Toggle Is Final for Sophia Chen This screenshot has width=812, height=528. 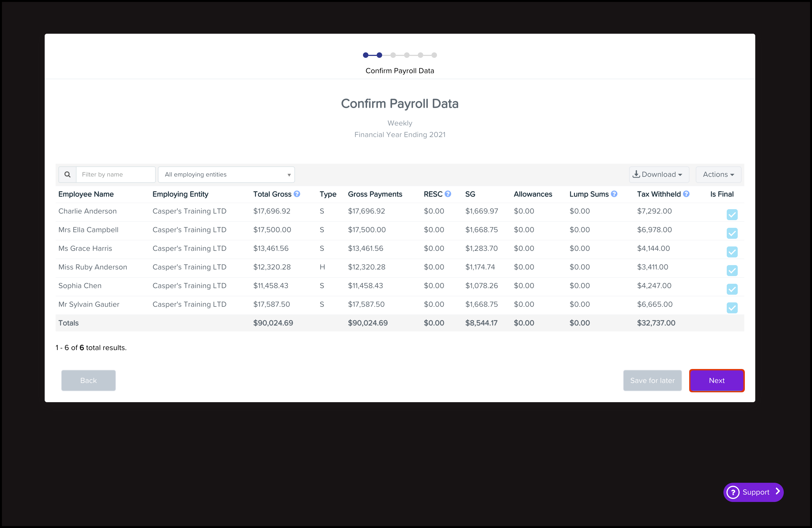tap(732, 289)
